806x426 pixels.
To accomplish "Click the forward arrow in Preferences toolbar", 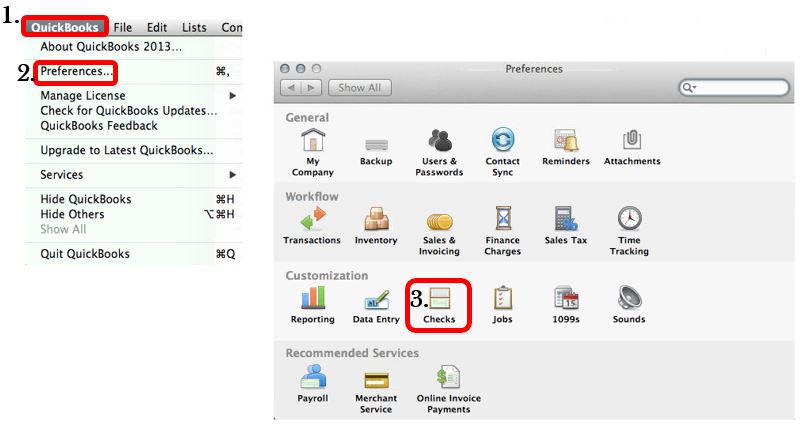I will pos(311,88).
